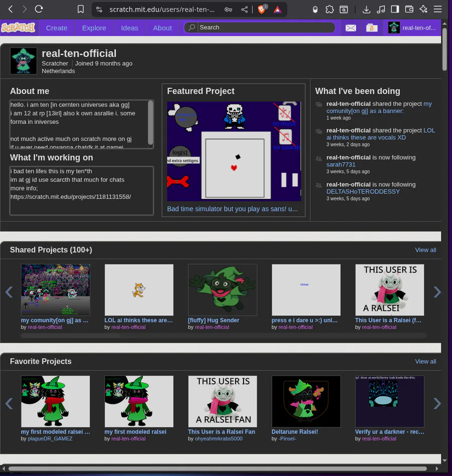Click magnifier icon in Scratch search
The height and width of the screenshot is (476, 452).
[191, 28]
